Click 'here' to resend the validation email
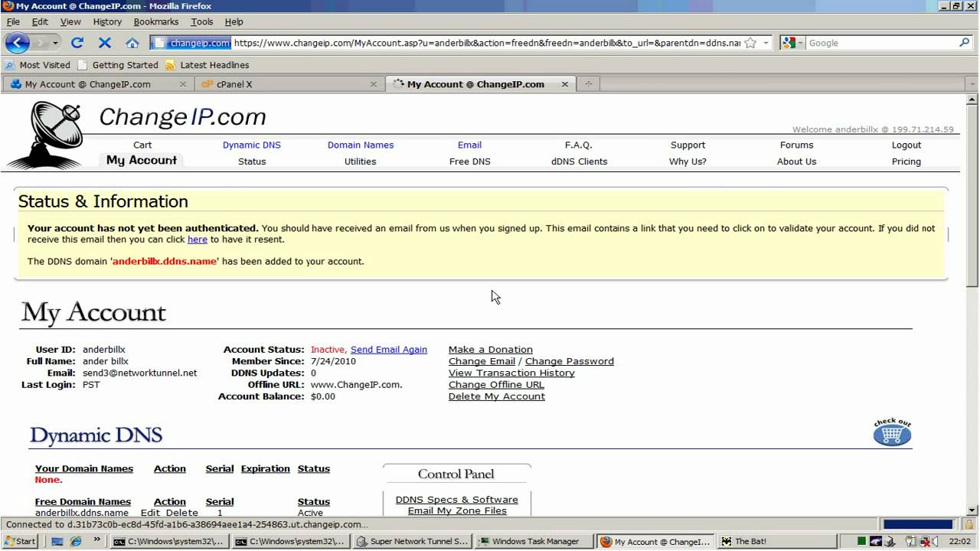This screenshot has width=980, height=551. click(198, 240)
